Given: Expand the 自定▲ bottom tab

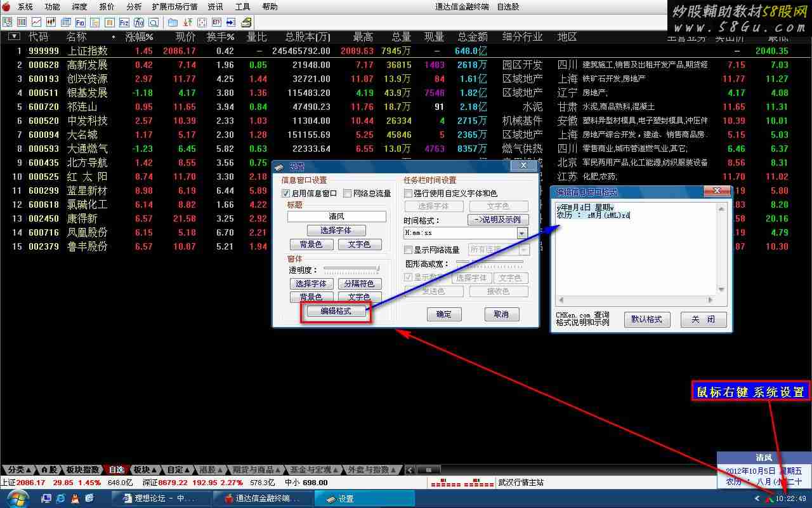Looking at the screenshot, I should (178, 470).
